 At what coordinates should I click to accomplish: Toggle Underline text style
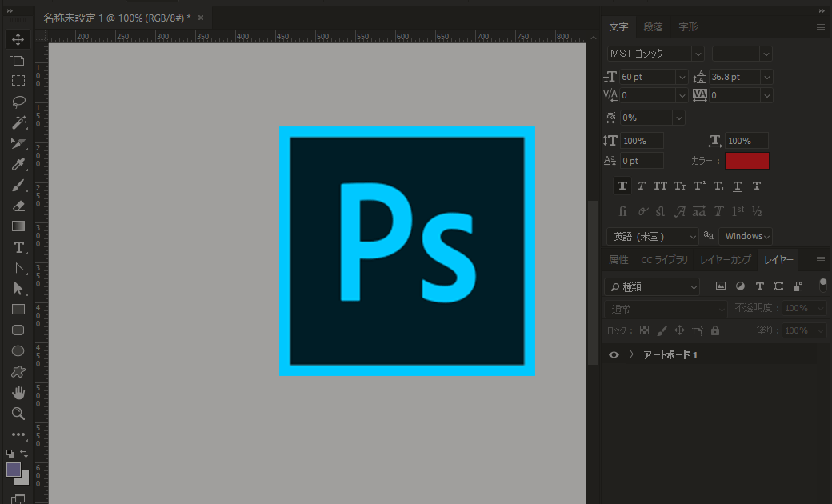pos(738,186)
